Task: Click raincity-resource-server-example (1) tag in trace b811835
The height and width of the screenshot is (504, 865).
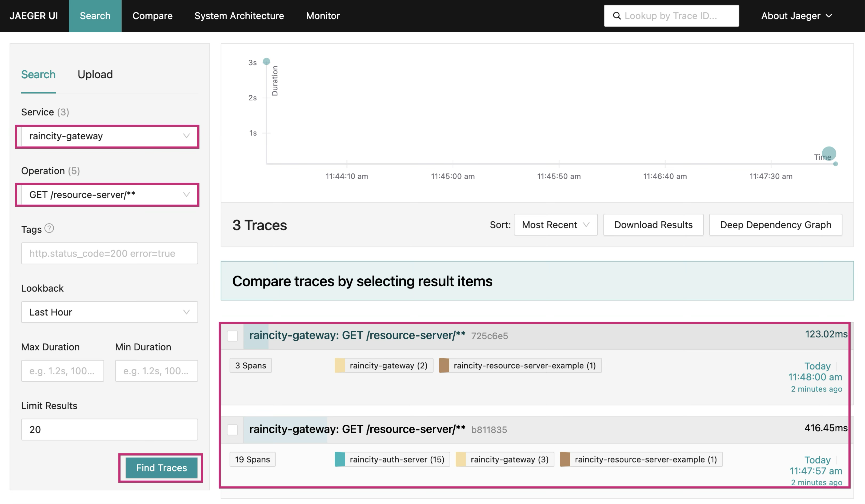Action: [x=641, y=460]
